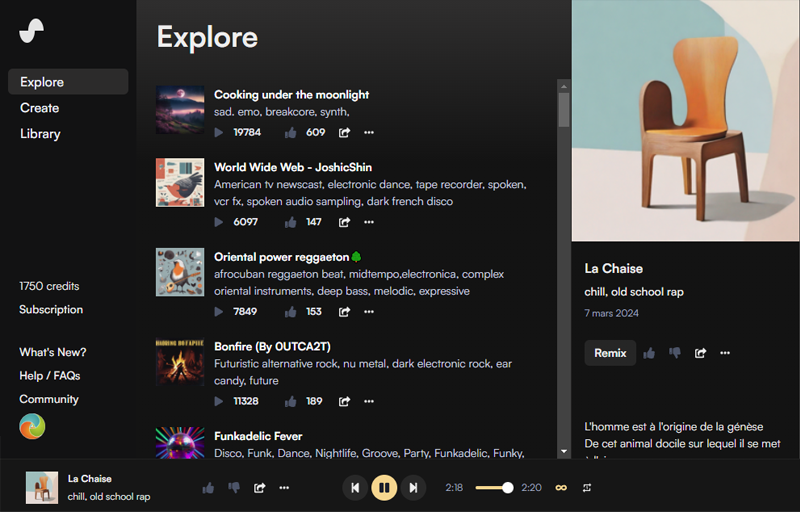The height and width of the screenshot is (512, 800).
Task: Share the current song from player bar
Action: [260, 488]
